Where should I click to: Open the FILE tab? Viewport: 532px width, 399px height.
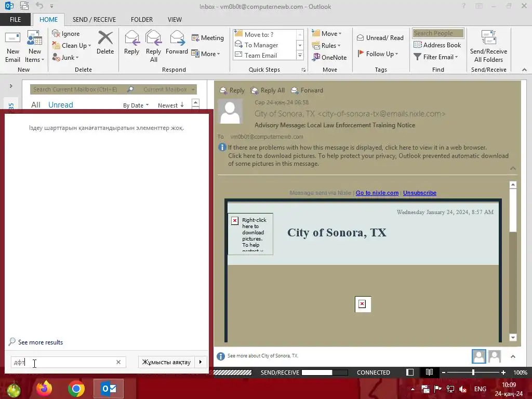coord(15,19)
